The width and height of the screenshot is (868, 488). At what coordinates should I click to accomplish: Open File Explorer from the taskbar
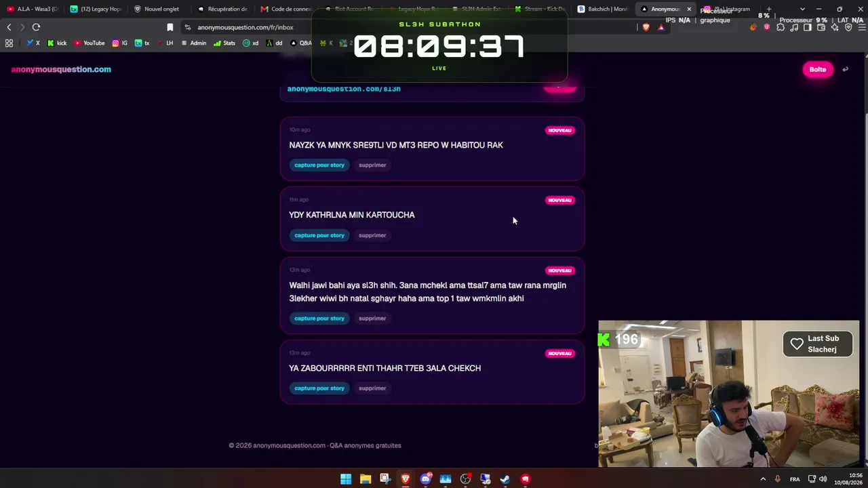click(x=366, y=479)
